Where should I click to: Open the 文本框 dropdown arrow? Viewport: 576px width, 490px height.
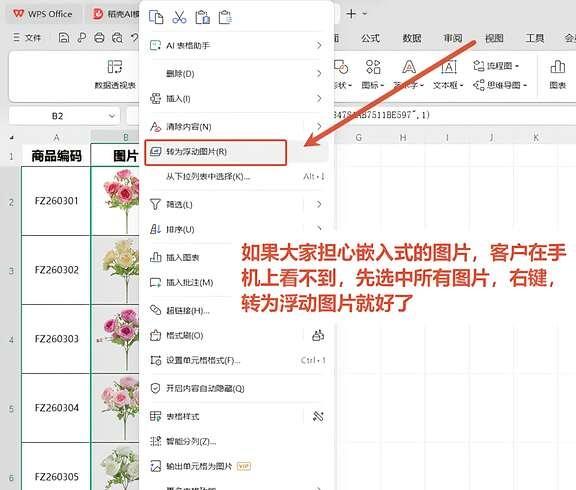462,86
